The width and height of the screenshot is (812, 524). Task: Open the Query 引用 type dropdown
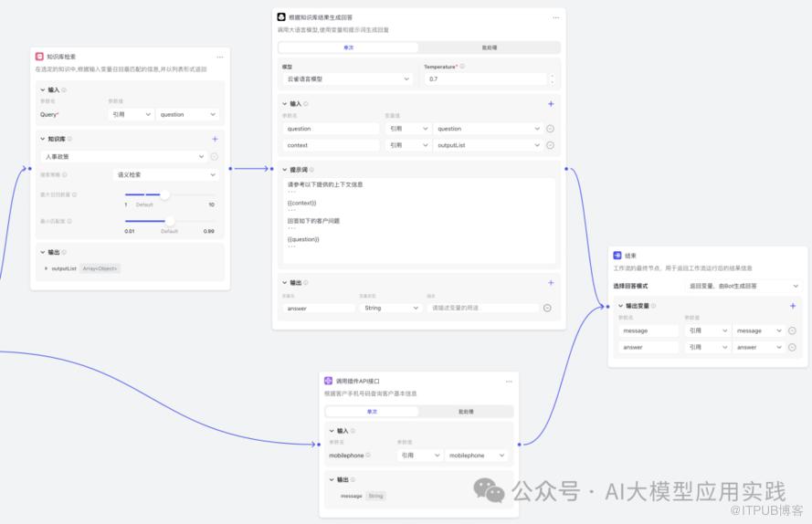[x=132, y=114]
